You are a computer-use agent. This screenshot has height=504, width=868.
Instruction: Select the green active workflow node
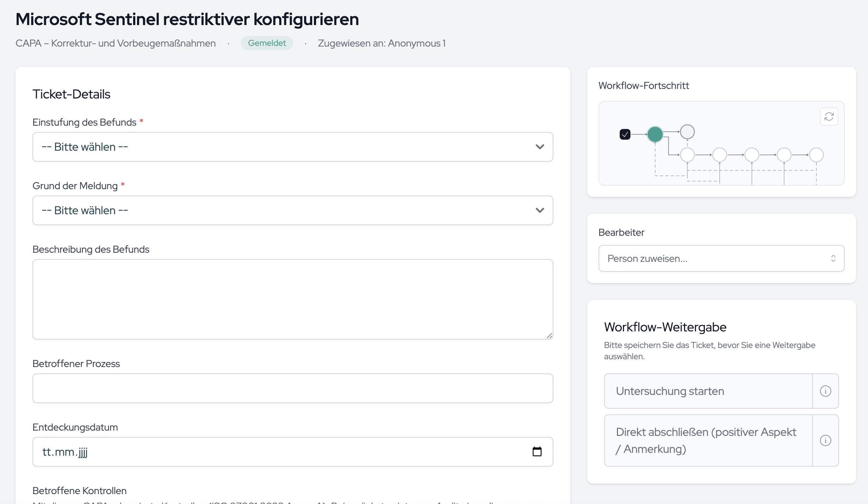pos(655,134)
